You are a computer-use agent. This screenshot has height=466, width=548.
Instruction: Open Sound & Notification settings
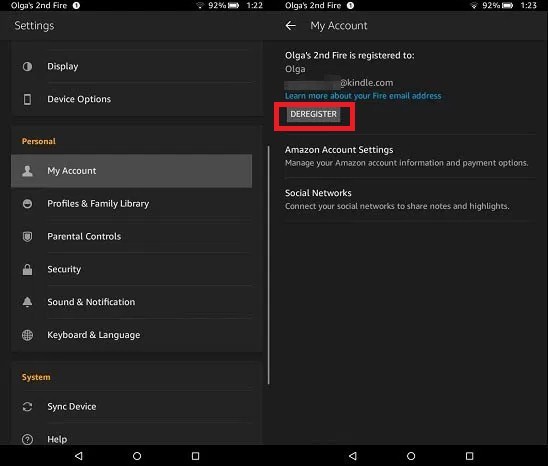tap(131, 302)
